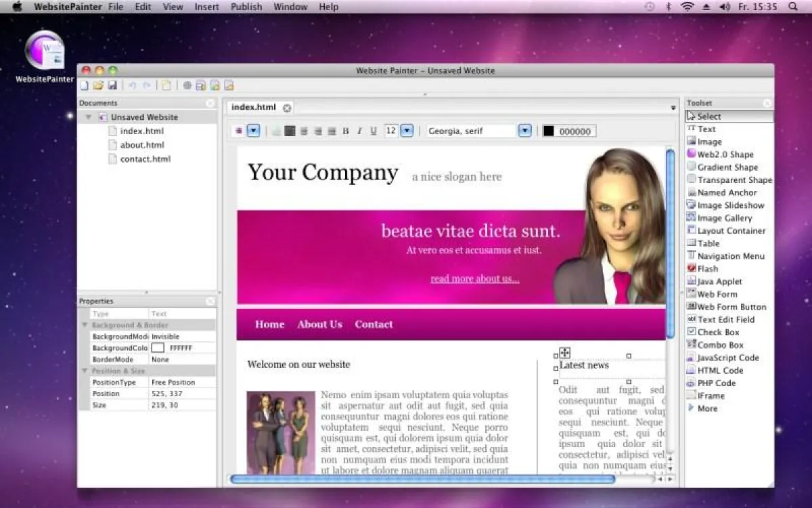
Task: Open the font size dropdown showing 12
Action: [406, 130]
